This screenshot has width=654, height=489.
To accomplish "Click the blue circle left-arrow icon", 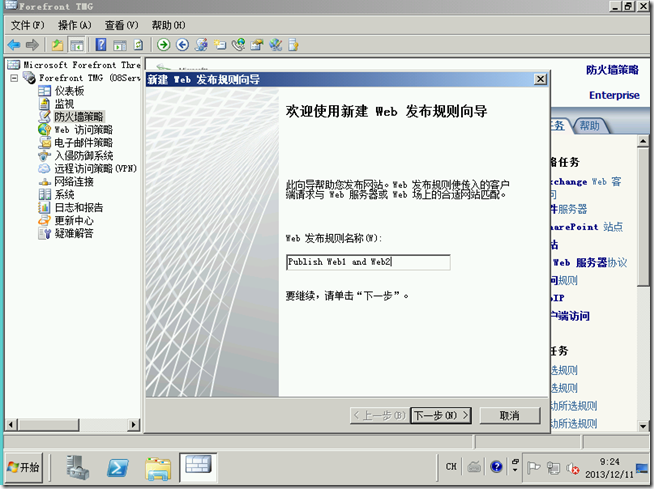I will 182,45.
